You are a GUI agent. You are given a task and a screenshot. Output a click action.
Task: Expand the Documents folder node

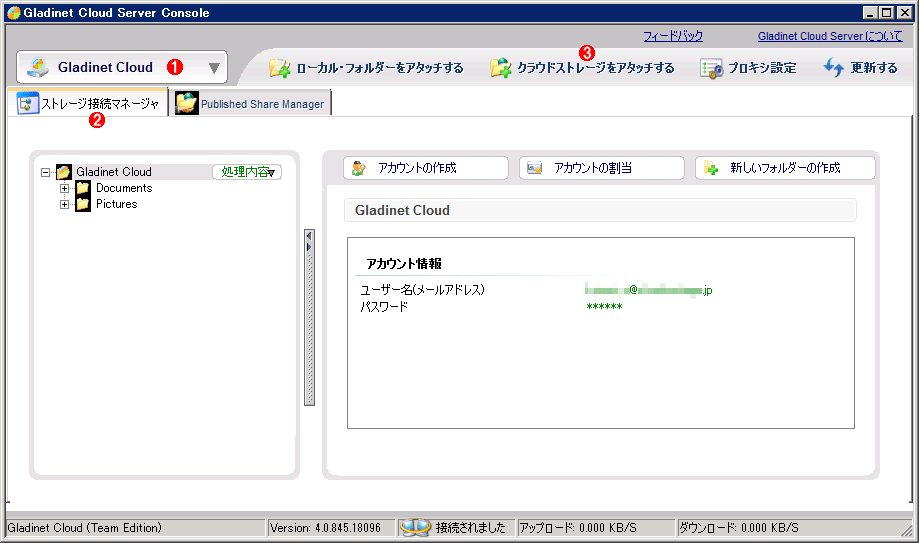coord(64,189)
